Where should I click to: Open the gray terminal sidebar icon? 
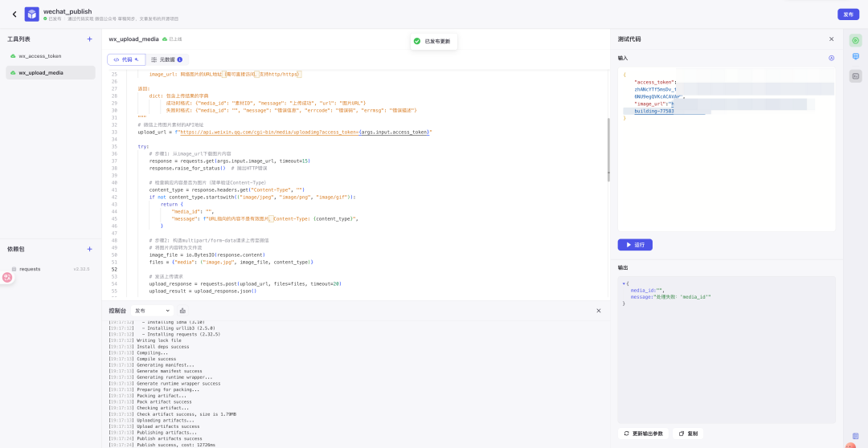coord(856,75)
